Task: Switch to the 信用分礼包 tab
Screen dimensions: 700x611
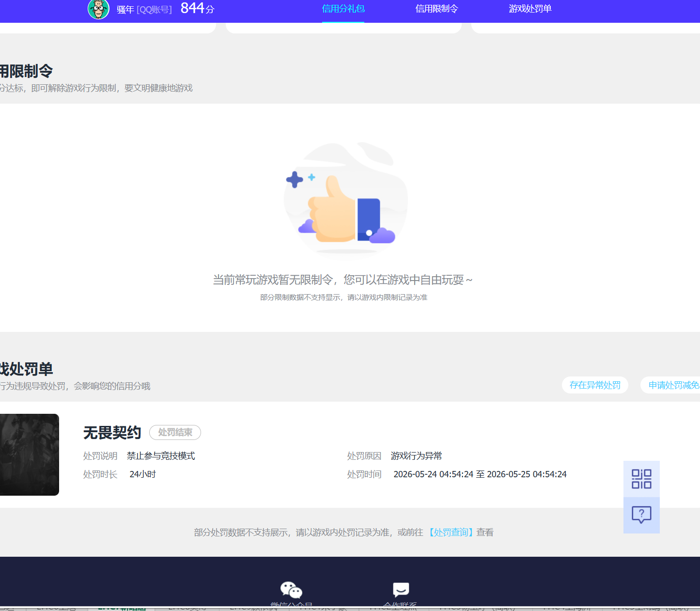Action: (343, 9)
